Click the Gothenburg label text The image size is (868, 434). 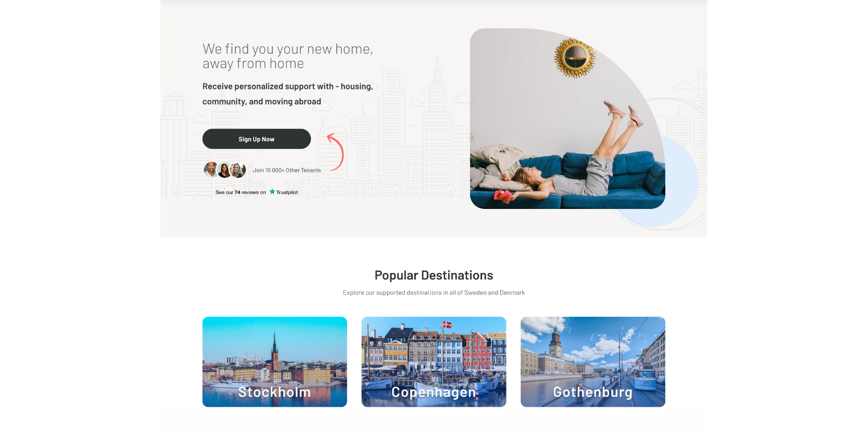pyautogui.click(x=593, y=392)
